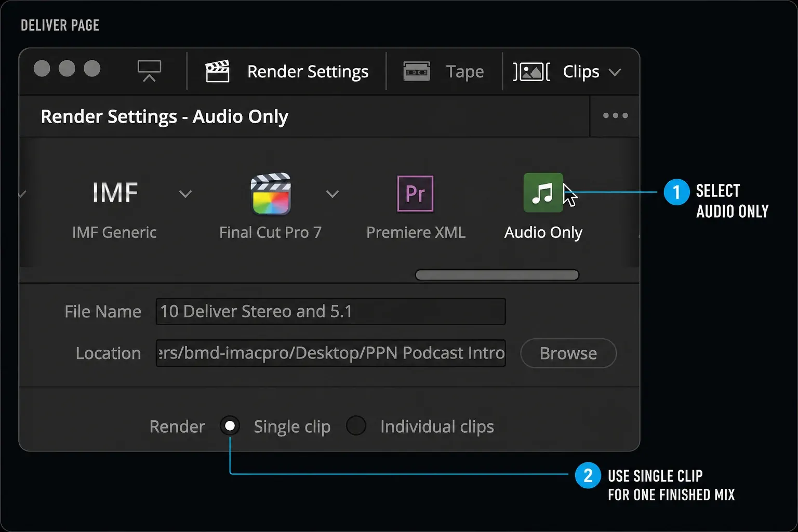Expand the IMF preset dropdown arrow

185,194
